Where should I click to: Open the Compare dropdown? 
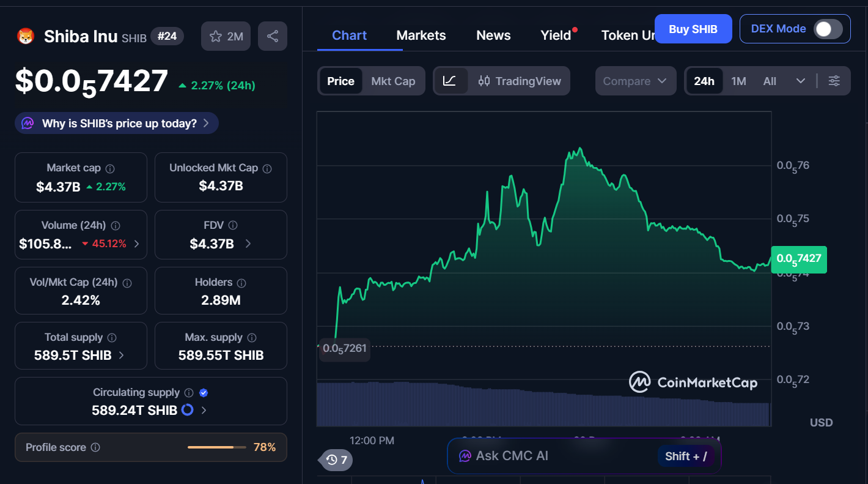click(x=635, y=81)
